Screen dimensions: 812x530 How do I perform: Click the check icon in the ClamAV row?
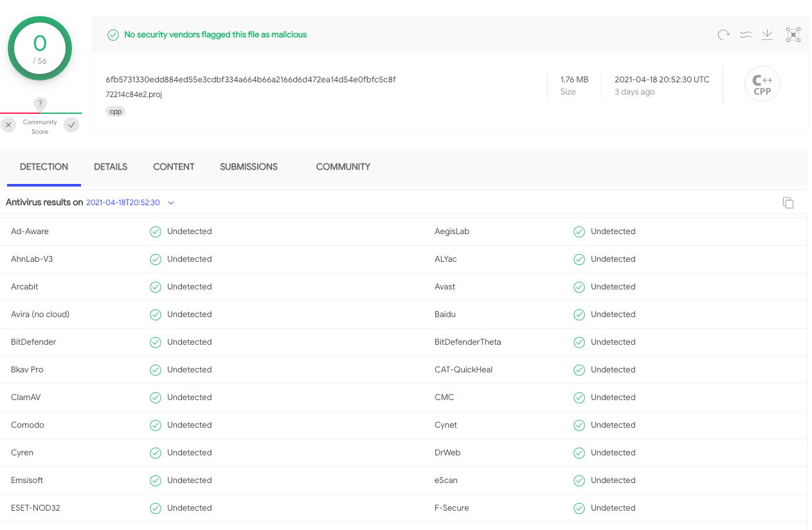pos(156,398)
